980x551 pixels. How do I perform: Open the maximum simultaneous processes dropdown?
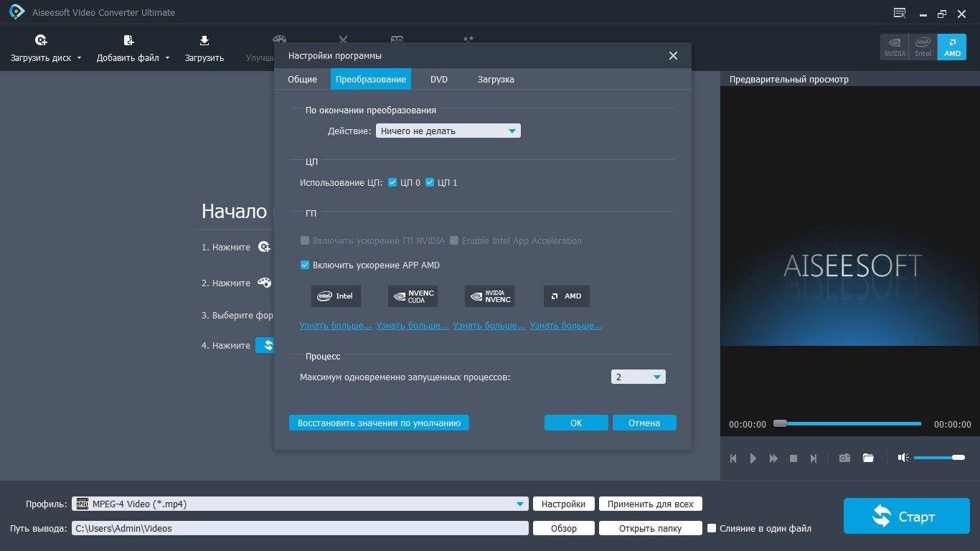click(x=639, y=377)
